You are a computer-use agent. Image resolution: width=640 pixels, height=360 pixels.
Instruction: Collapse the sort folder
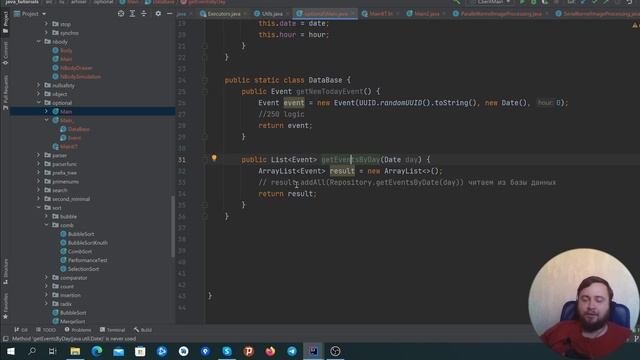(x=39, y=208)
